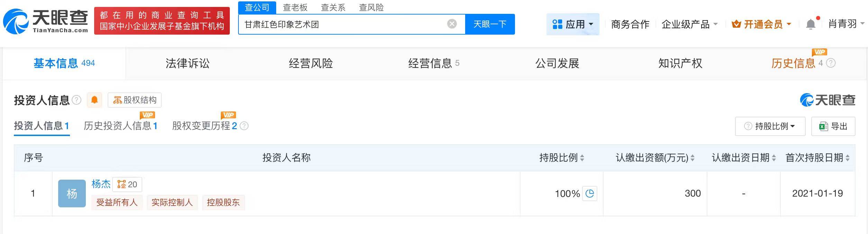Sort by 认缴出资额(万元) column

(693, 158)
